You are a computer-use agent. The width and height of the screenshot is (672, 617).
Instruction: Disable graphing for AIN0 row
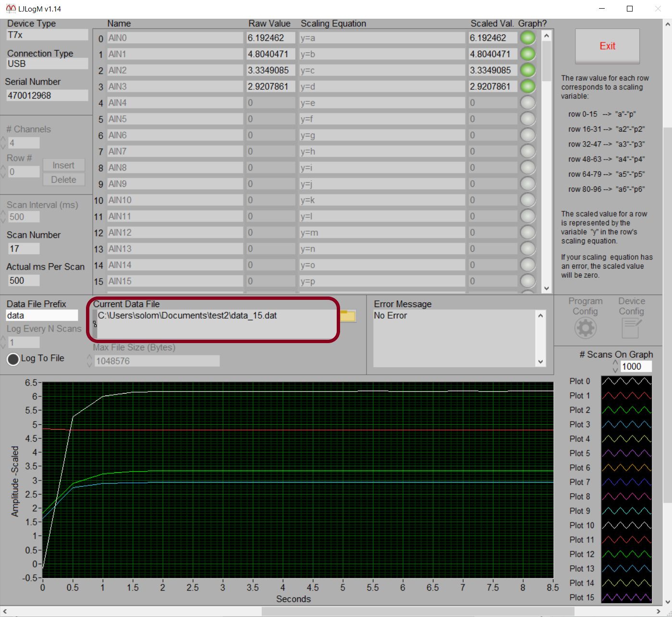527,38
